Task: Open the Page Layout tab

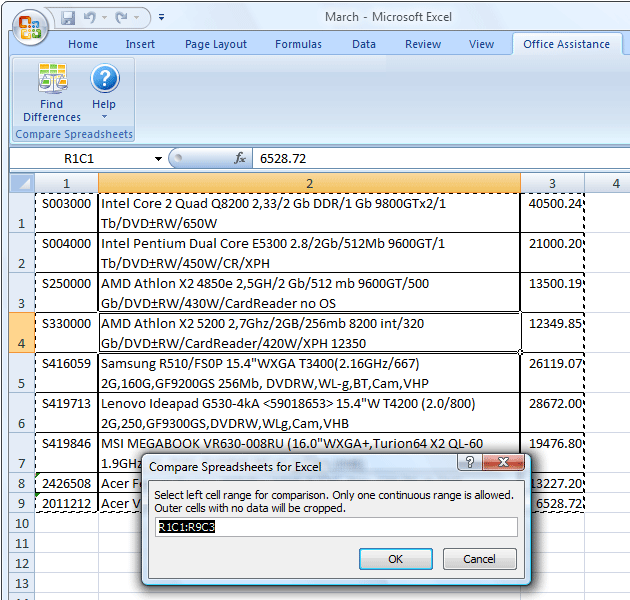Action: click(x=216, y=44)
